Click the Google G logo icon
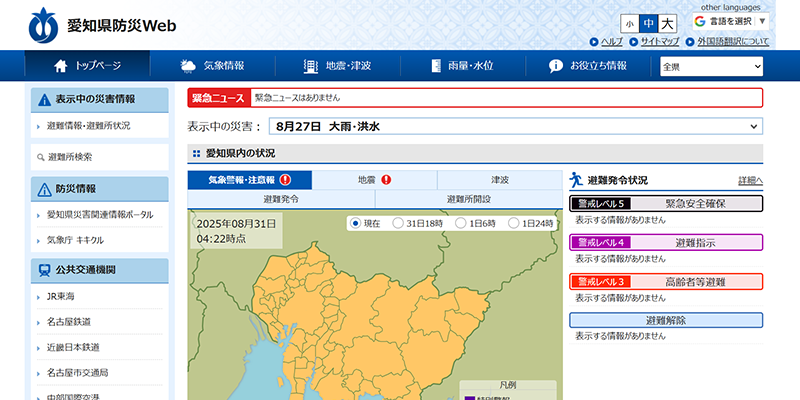This screenshot has width=800, height=400. [x=699, y=21]
